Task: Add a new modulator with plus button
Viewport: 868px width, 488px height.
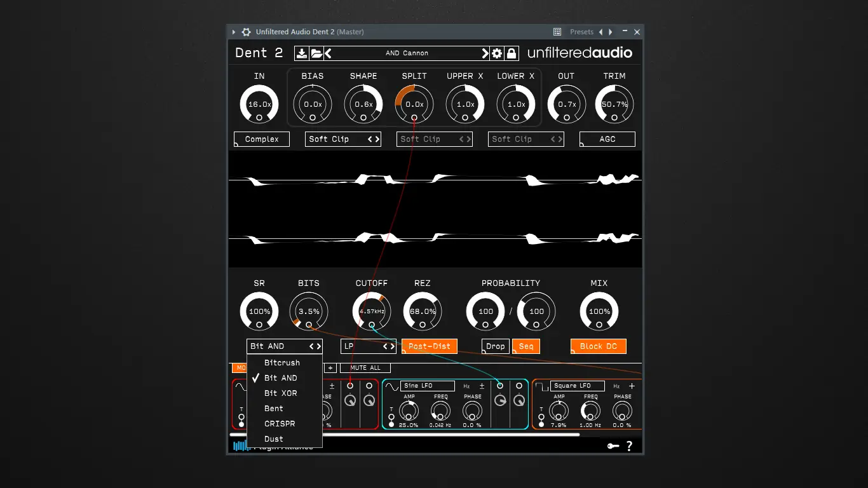Action: point(330,368)
